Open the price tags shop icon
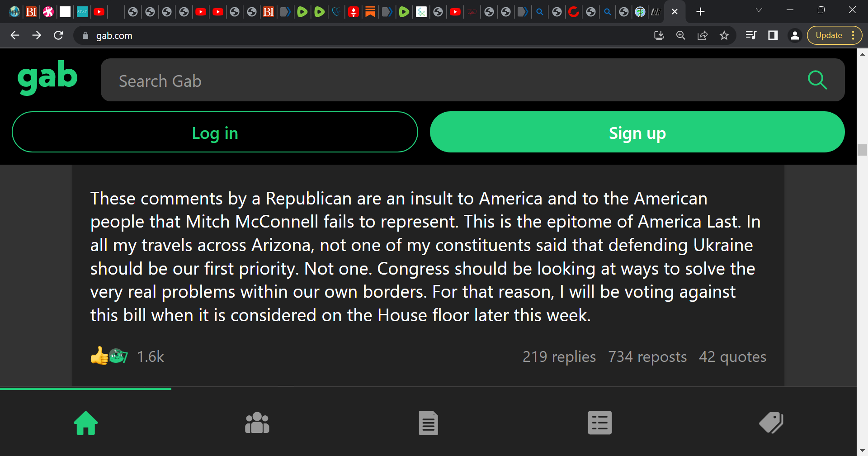868x456 pixels. (771, 423)
